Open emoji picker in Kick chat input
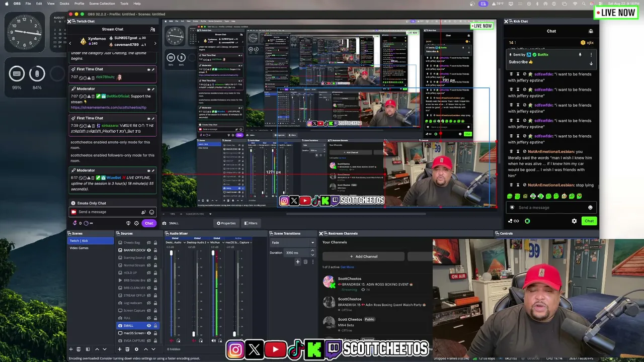Viewport: 644px width, 362px height. [x=590, y=208]
